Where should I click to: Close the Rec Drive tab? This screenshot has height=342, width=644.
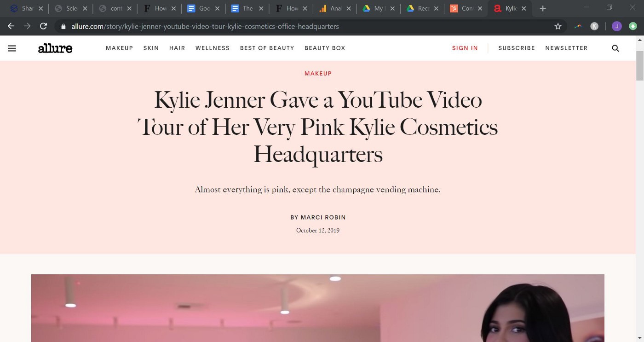click(436, 8)
